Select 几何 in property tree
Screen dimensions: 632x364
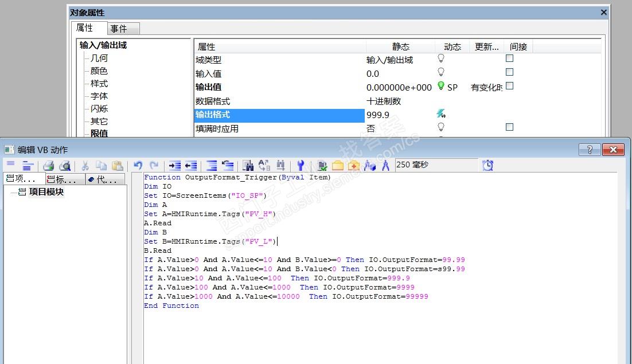tap(99, 58)
